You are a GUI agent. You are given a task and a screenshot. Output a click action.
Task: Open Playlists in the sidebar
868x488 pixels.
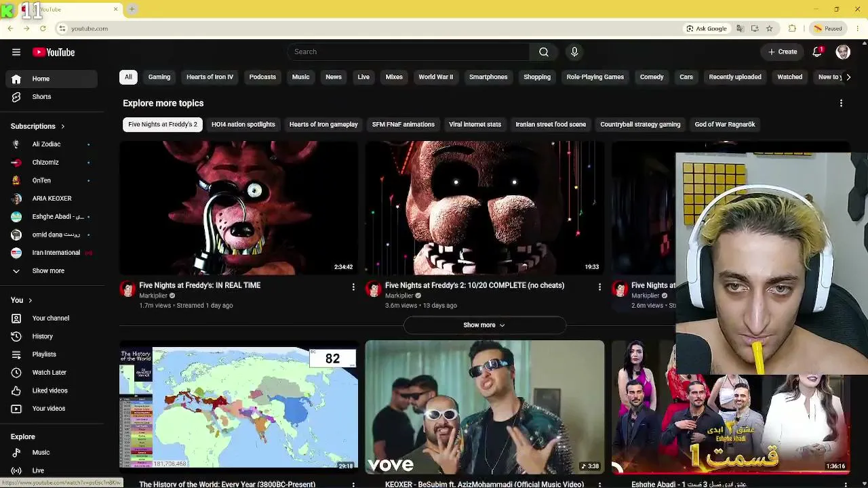51,354
